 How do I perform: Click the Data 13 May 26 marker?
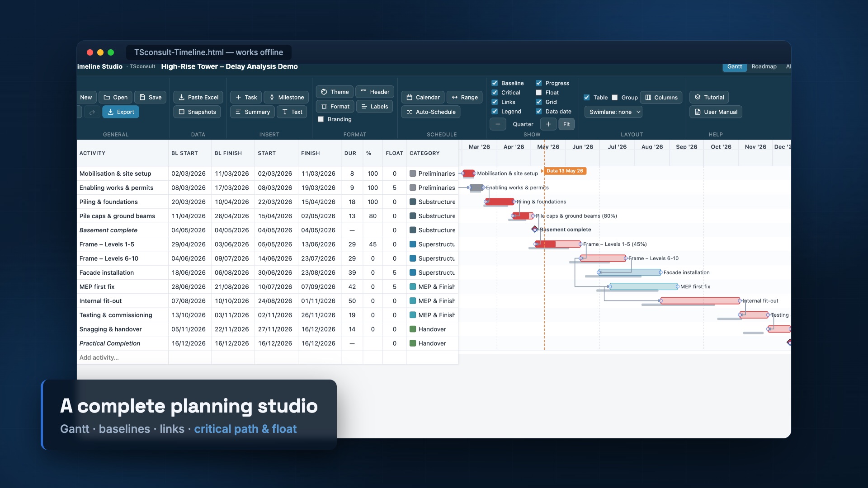tap(565, 171)
